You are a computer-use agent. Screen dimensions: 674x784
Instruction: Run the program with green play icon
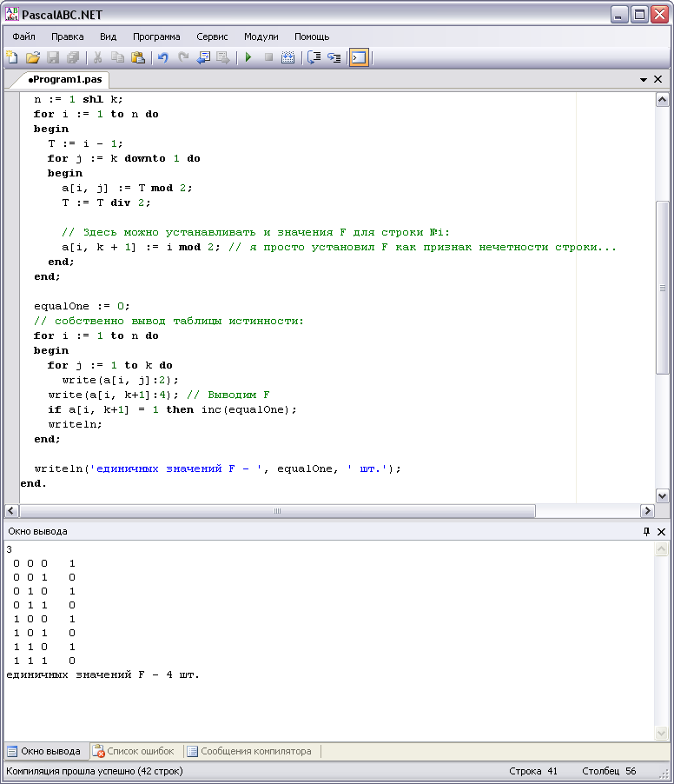(248, 58)
